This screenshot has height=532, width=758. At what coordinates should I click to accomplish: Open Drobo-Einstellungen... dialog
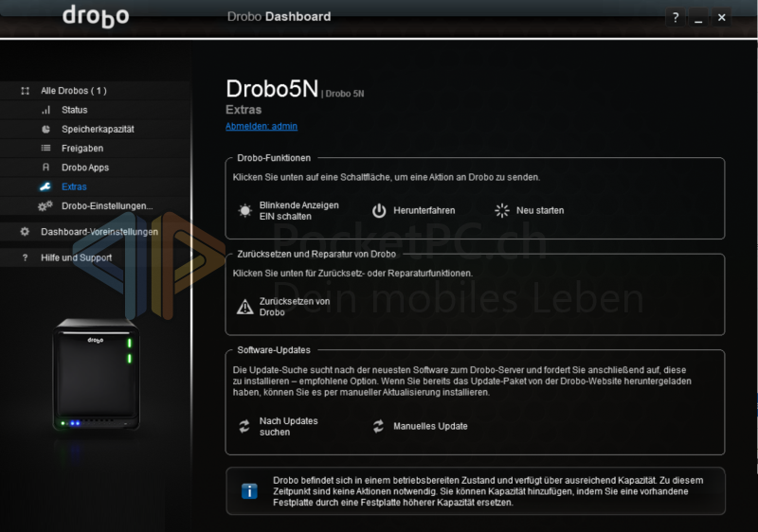96,206
